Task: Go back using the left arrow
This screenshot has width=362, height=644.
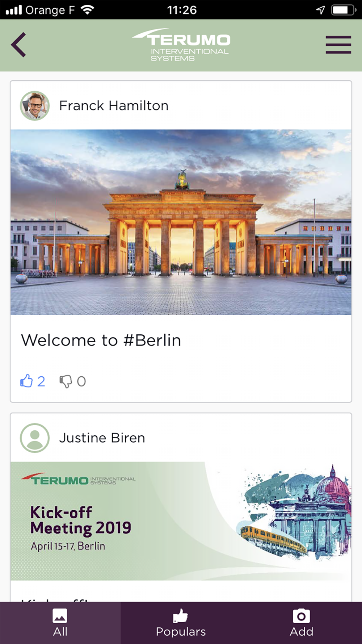Action: (x=18, y=45)
